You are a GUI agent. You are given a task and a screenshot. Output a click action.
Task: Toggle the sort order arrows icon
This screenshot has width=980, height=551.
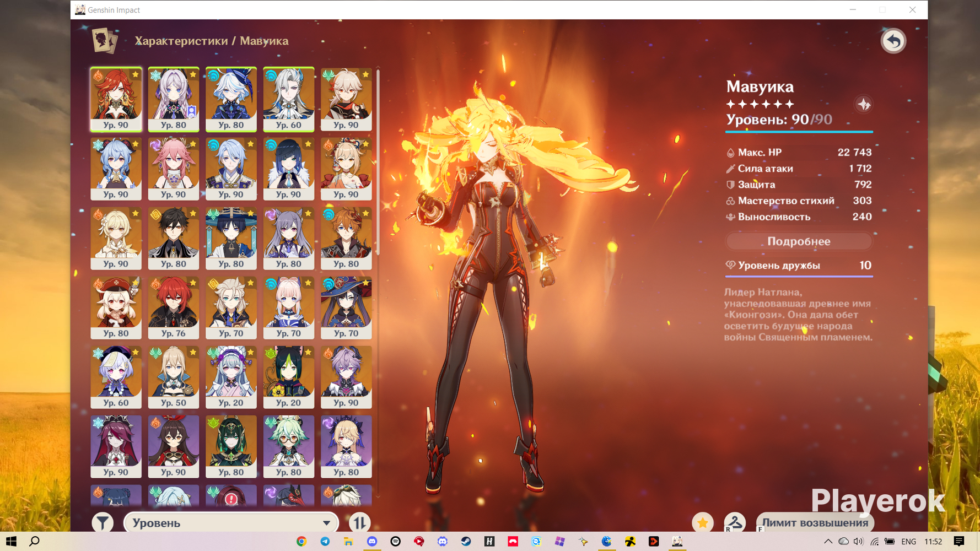359,522
